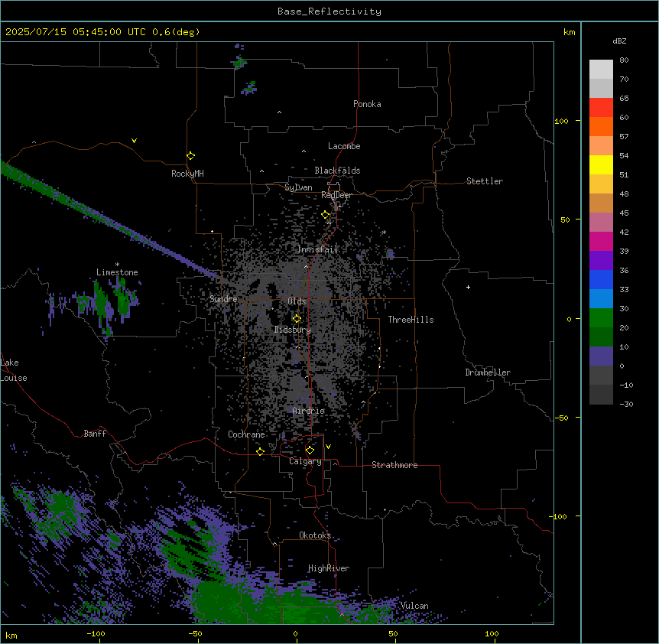This screenshot has width=659, height=644.
Task: Pick the yellow 51-54 dBZ legend swatch
Action: [601, 164]
